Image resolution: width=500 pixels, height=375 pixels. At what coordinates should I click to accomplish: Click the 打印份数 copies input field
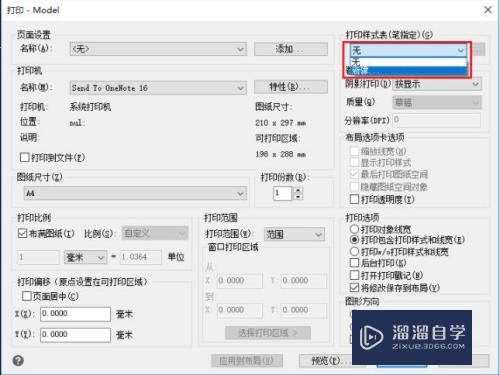pyautogui.click(x=283, y=193)
